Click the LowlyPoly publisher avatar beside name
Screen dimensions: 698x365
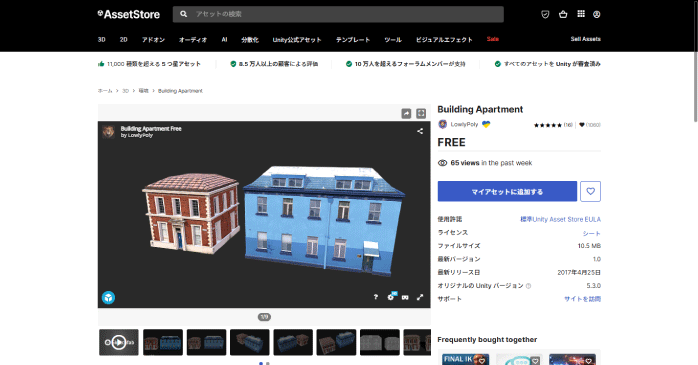442,124
